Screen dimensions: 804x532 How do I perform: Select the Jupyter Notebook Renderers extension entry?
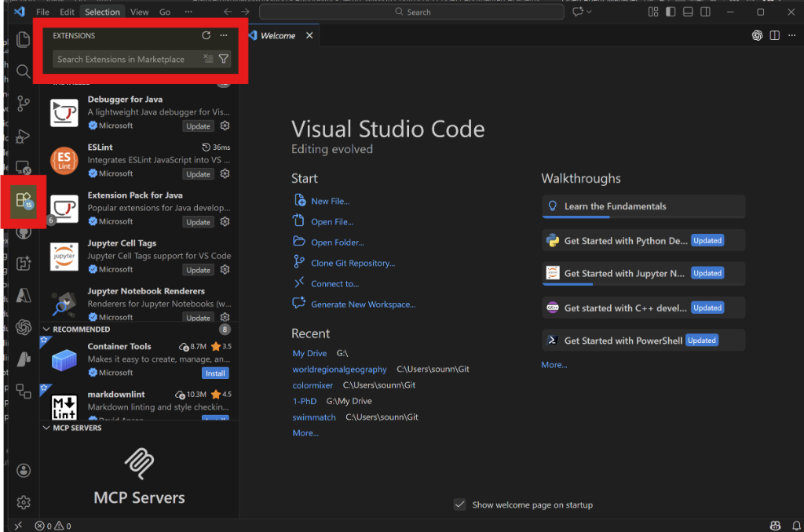[x=140, y=304]
